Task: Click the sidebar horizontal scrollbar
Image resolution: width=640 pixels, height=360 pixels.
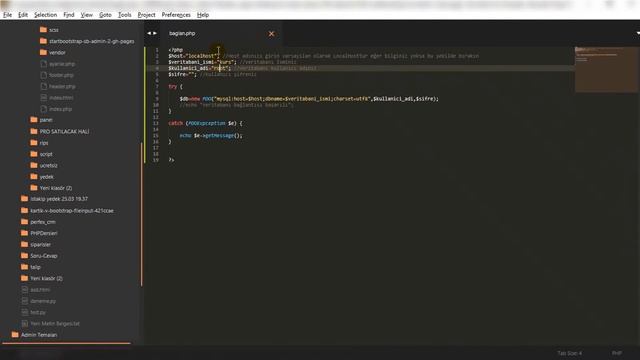Action: pyautogui.click(x=67, y=343)
